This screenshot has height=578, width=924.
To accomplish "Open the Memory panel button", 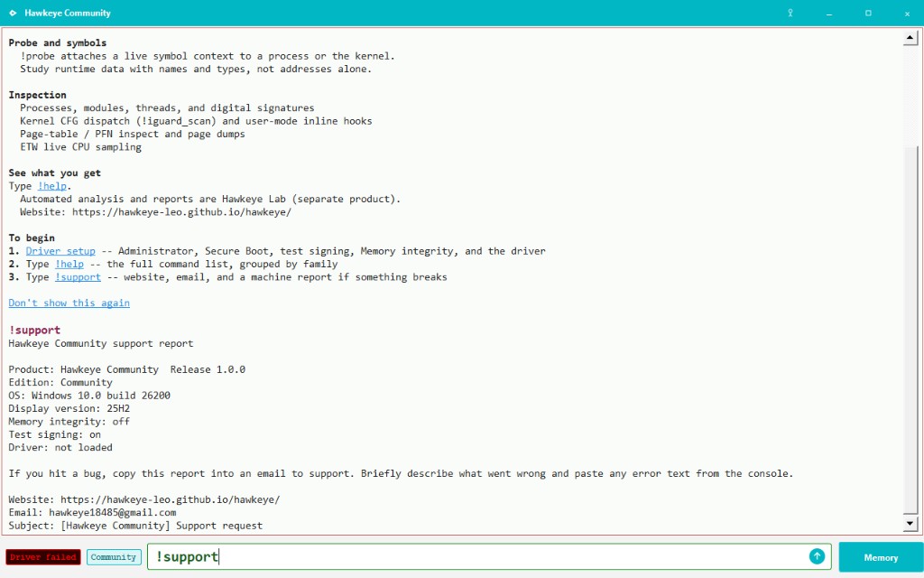I will (881, 557).
